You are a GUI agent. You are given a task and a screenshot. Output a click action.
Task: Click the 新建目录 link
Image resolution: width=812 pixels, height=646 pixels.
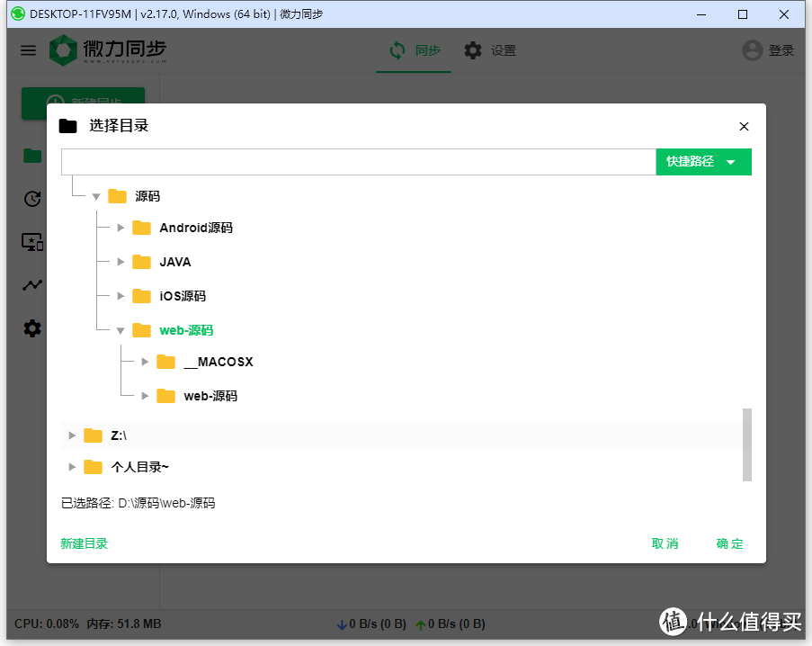84,543
